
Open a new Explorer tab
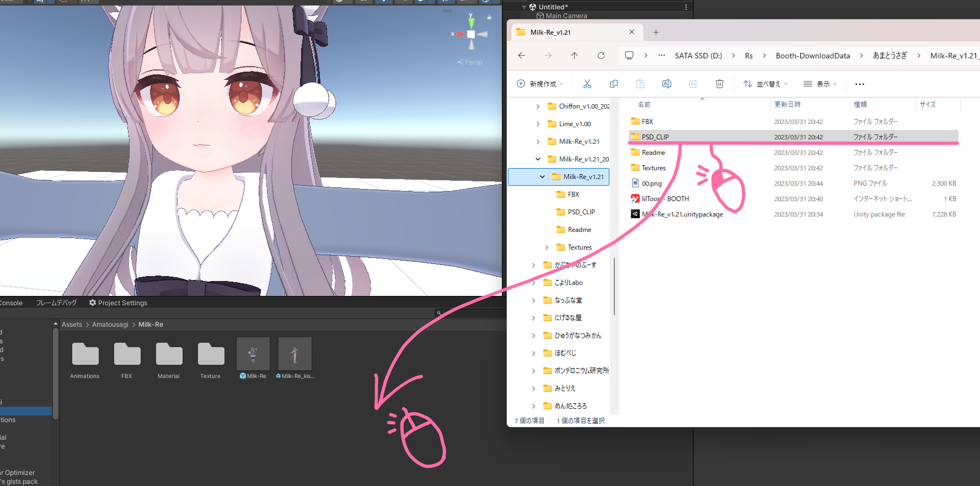point(656,33)
